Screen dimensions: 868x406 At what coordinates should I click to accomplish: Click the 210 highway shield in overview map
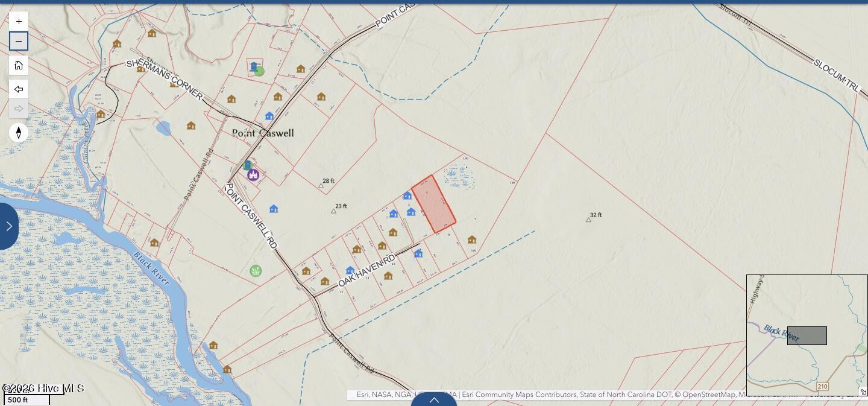coord(822,387)
